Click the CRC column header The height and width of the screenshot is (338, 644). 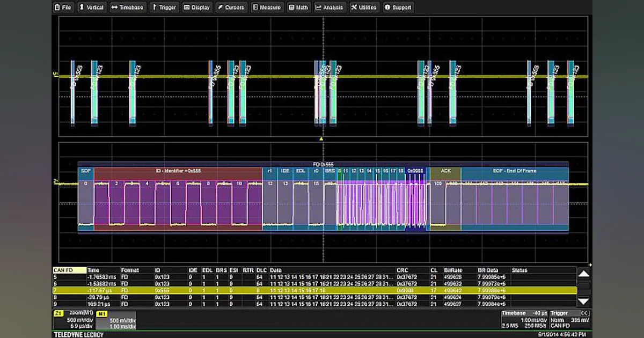tap(402, 270)
